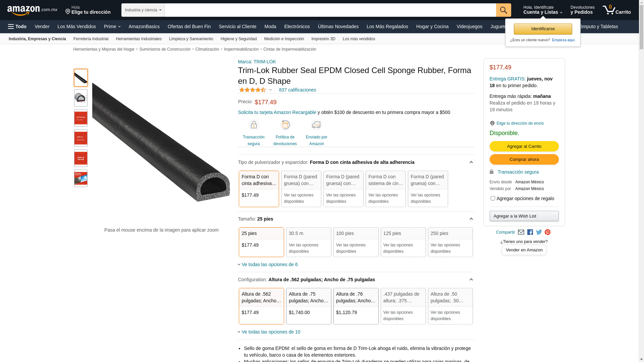The width and height of the screenshot is (644, 362).
Task: Share product on Facebook icon
Action: (530, 232)
